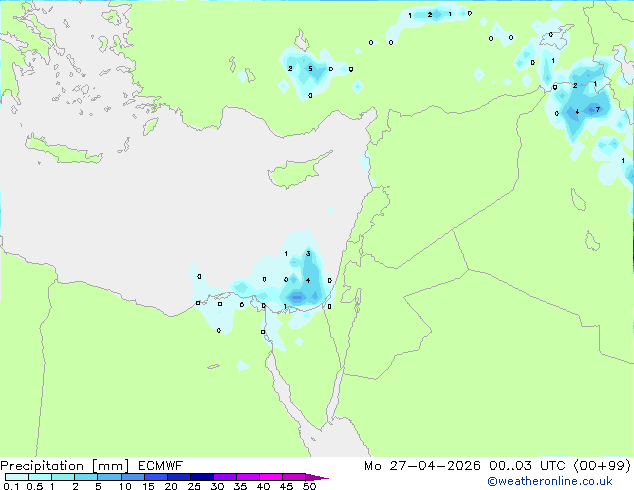Click the purple over-50 arrow tip of the legend

click(317, 477)
